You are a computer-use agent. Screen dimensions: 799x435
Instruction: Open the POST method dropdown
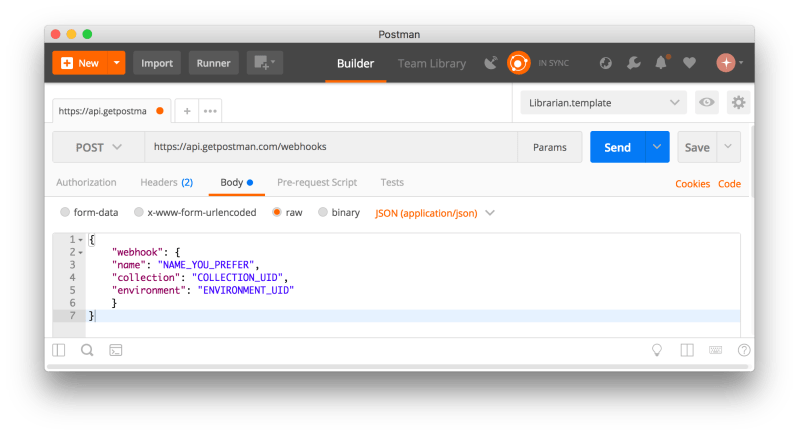(98, 147)
